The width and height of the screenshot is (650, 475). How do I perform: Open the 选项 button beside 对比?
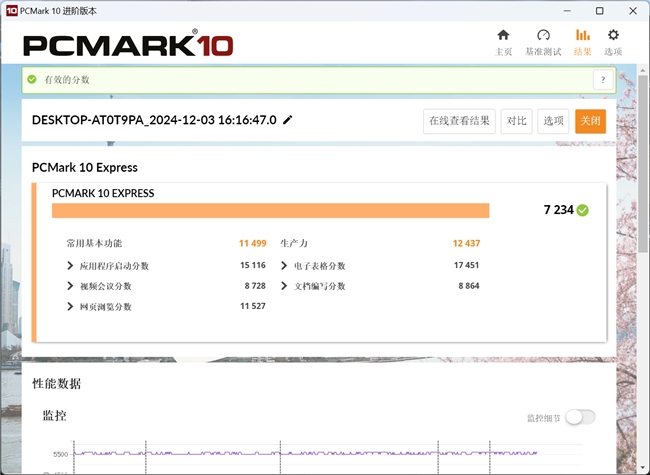coord(553,121)
